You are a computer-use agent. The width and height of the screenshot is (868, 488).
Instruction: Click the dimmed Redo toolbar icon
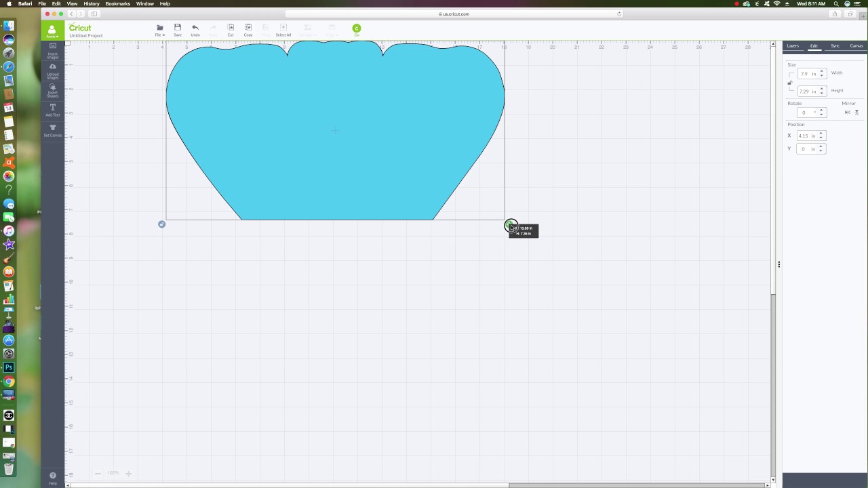[x=213, y=30]
